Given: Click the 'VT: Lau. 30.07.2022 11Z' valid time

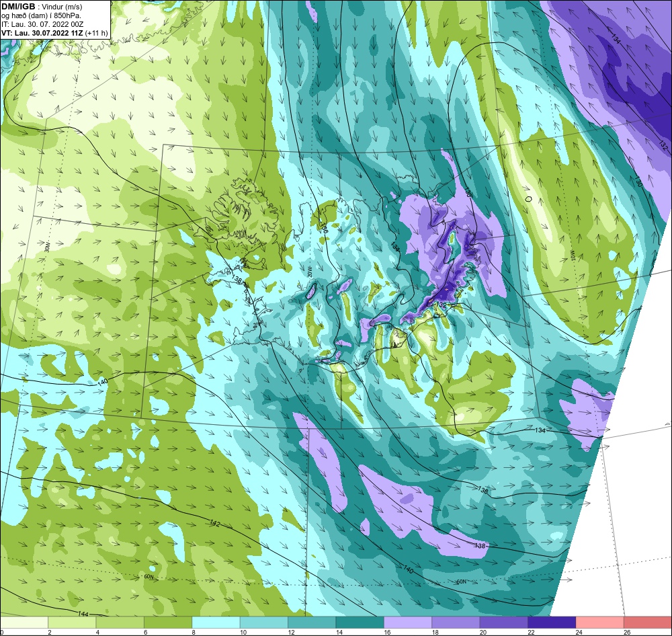Looking at the screenshot, I should [42, 33].
